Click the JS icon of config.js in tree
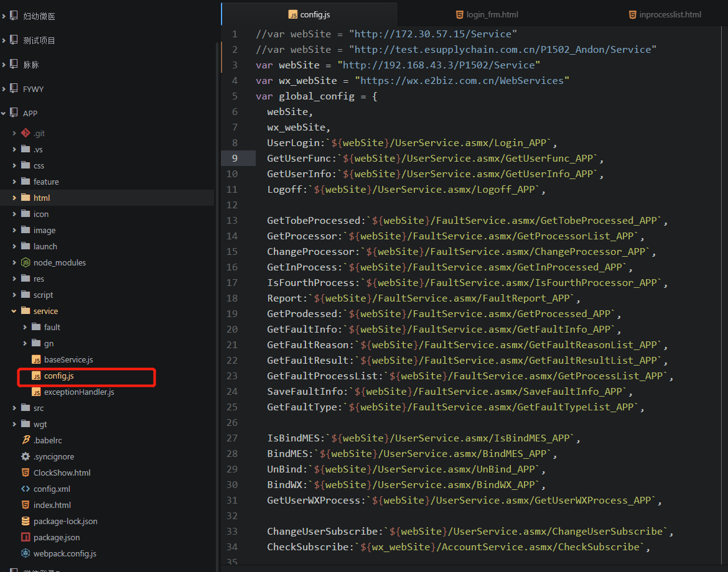This screenshot has width=728, height=572. [x=36, y=376]
